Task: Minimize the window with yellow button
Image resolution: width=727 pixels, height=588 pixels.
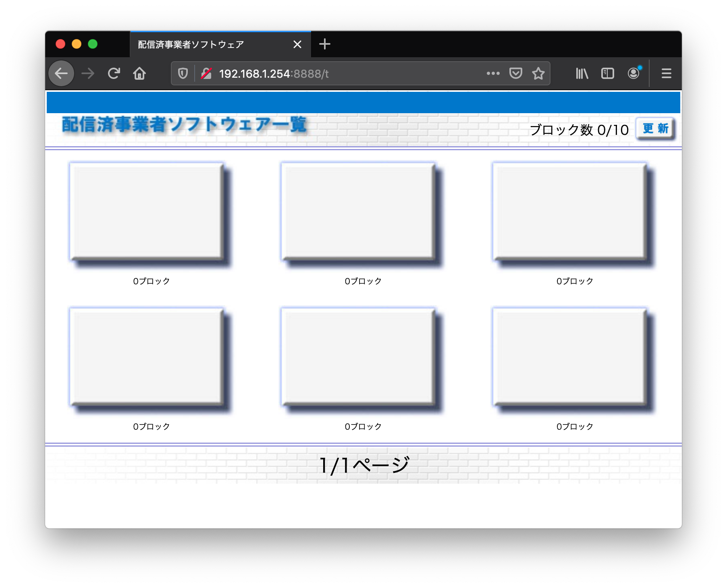Action: (77, 44)
